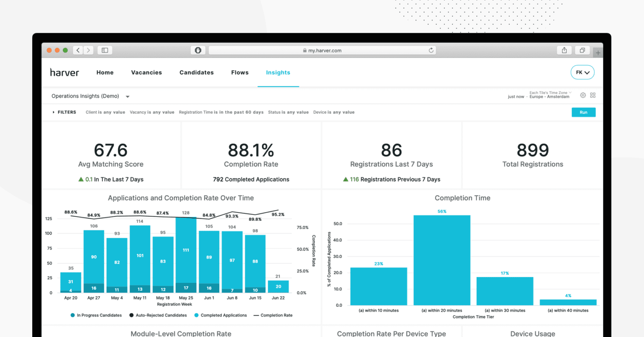Click the back navigation arrow

(78, 50)
